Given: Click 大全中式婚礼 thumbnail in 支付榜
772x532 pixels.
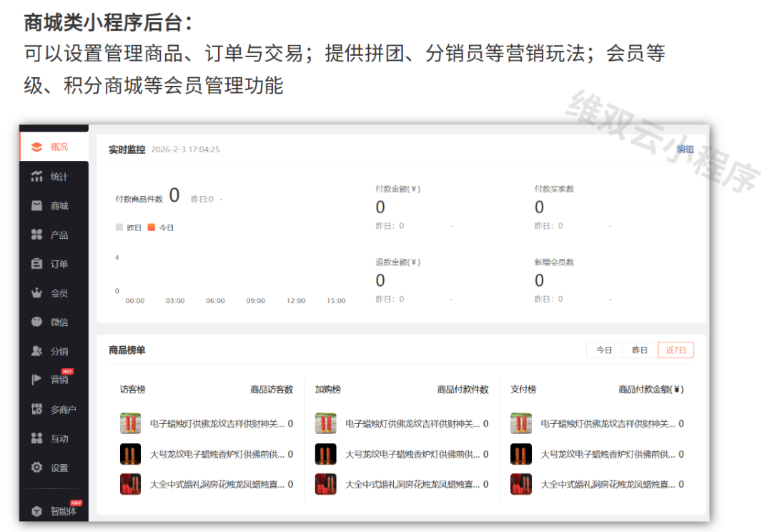Looking at the screenshot, I should point(521,484).
